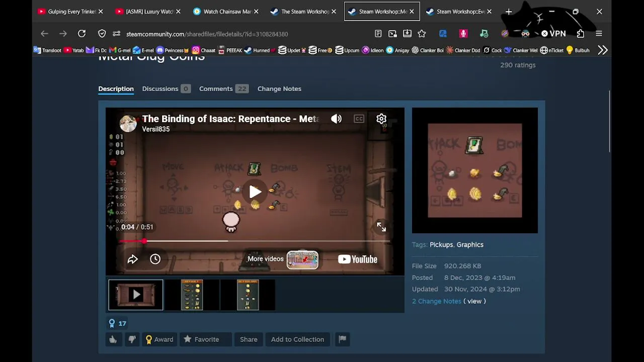This screenshot has height=362, width=644.
Task: Open the G-mel Gmail bookmark
Action: (x=120, y=50)
